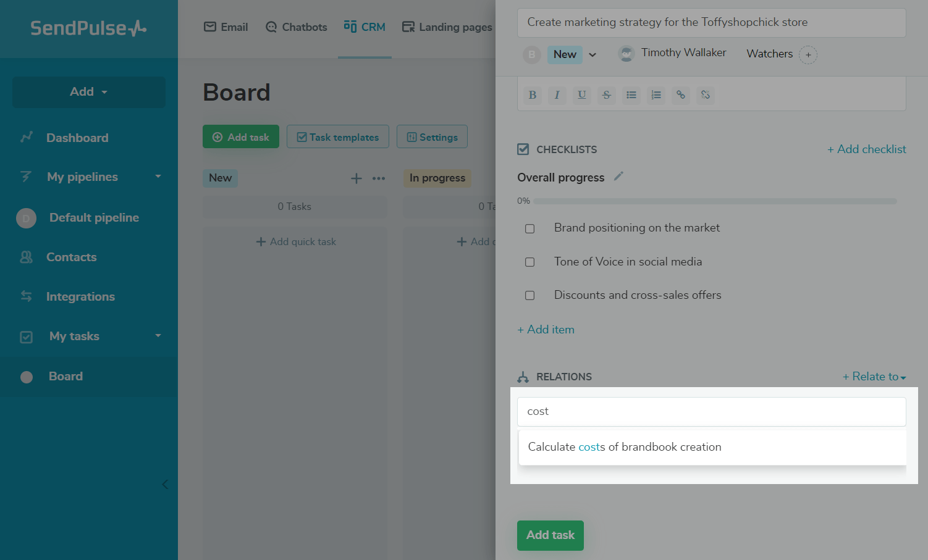Screen dimensions: 928x560
Task: Open the Chatbots tab
Action: click(x=297, y=27)
